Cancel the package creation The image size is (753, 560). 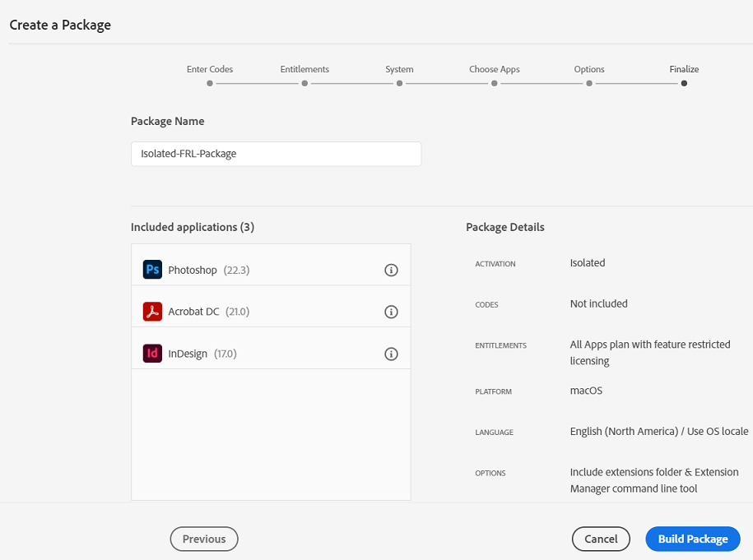[x=601, y=539]
